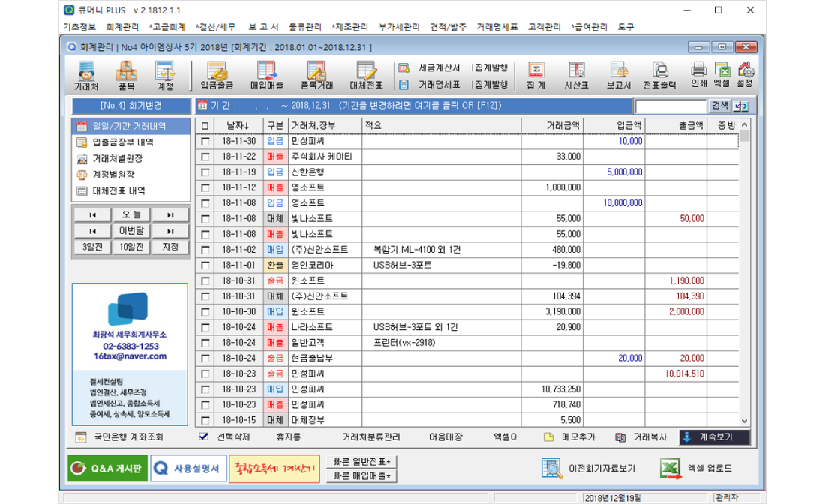The height and width of the screenshot is (504, 825).
Task: Open the 고객관리 menu
Action: [x=544, y=27]
